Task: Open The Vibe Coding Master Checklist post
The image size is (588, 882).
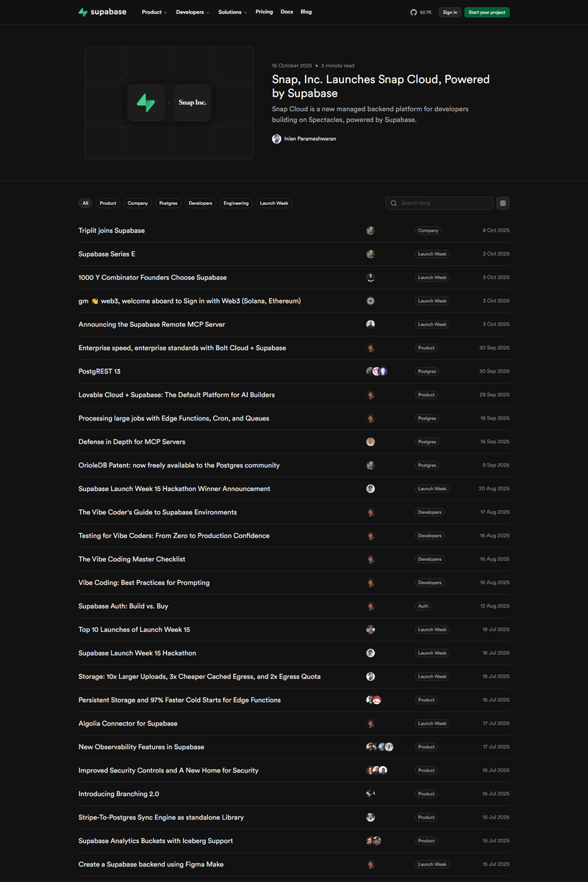Action: pyautogui.click(x=132, y=559)
